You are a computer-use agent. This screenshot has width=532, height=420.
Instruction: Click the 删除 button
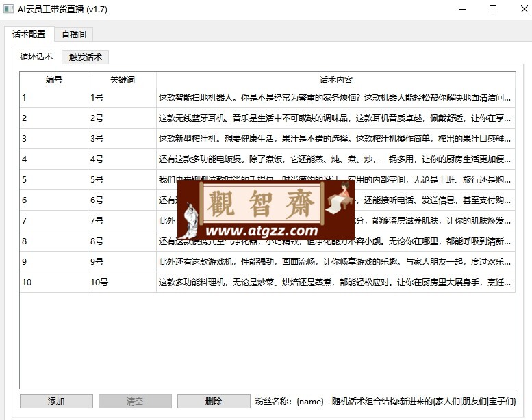click(214, 402)
